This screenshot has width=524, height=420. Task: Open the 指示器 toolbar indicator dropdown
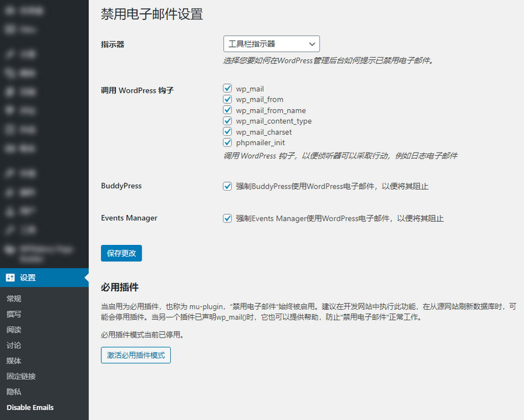(271, 44)
